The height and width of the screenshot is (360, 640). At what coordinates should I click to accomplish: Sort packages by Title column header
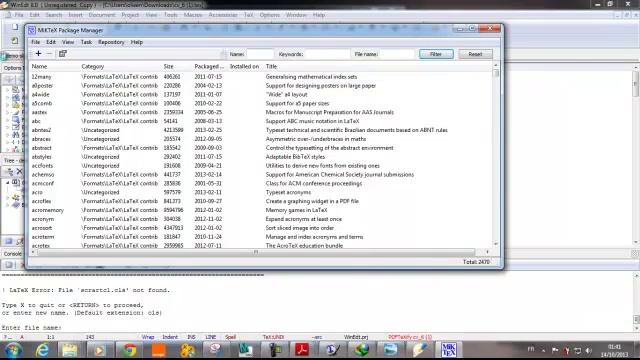click(x=271, y=66)
